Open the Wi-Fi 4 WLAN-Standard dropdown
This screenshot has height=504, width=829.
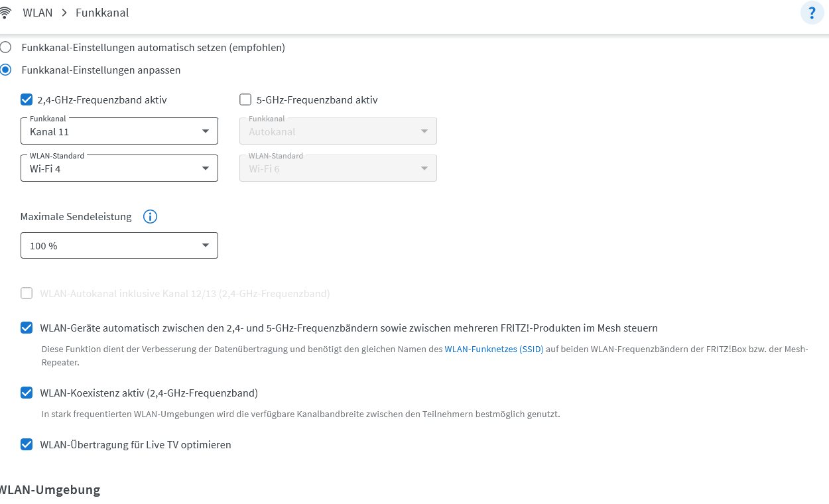pos(119,168)
